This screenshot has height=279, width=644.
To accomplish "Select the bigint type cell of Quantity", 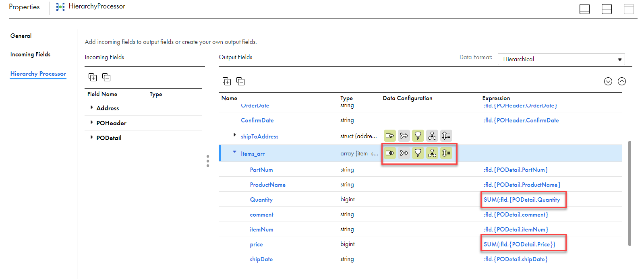I will click(348, 199).
